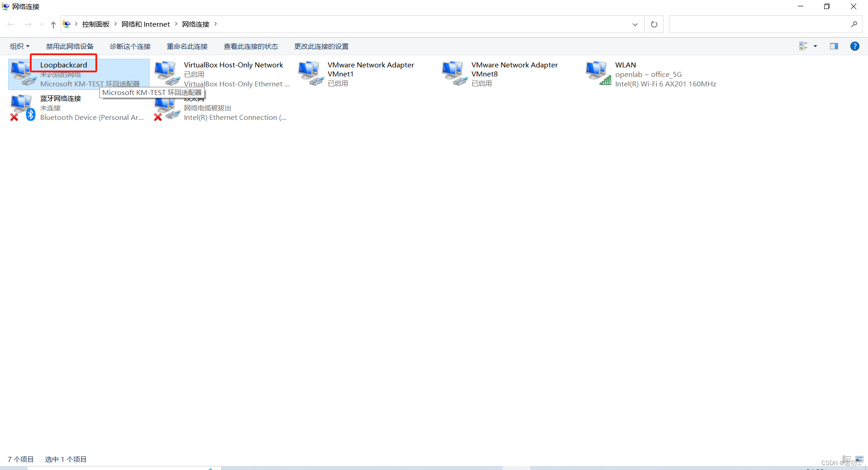Click the 7 个项目 status bar text

[x=21, y=459]
